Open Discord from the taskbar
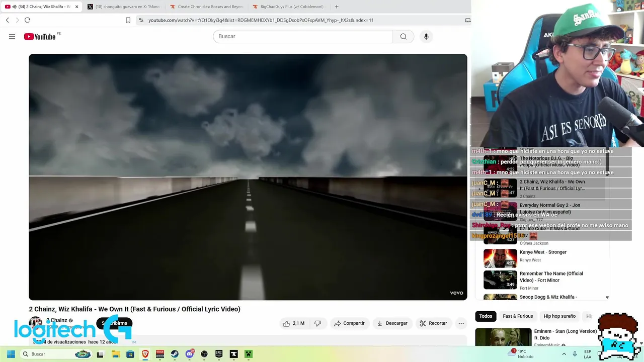This screenshot has width=644, height=362. tap(190, 354)
